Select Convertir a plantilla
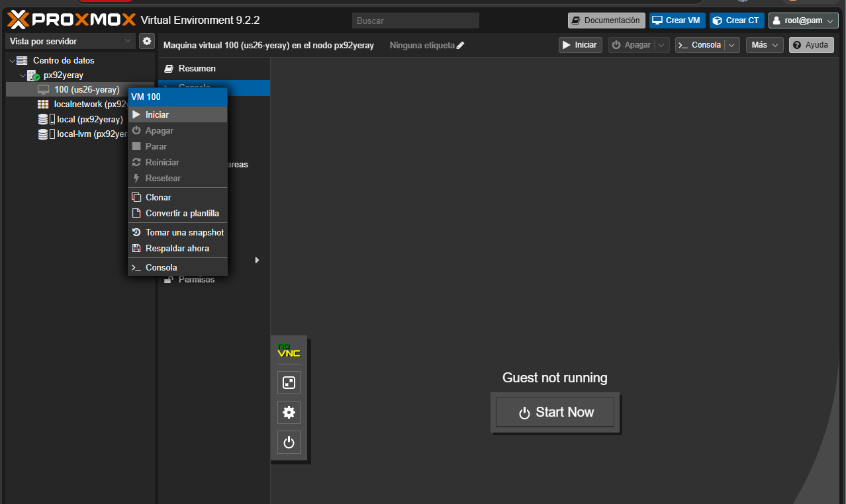This screenshot has width=846, height=504. (177, 213)
